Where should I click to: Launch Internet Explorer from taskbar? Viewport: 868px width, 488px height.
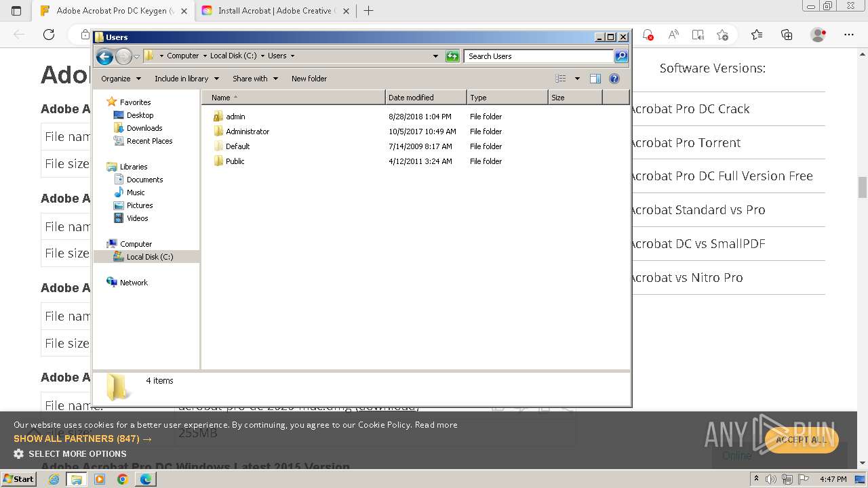coord(54,479)
